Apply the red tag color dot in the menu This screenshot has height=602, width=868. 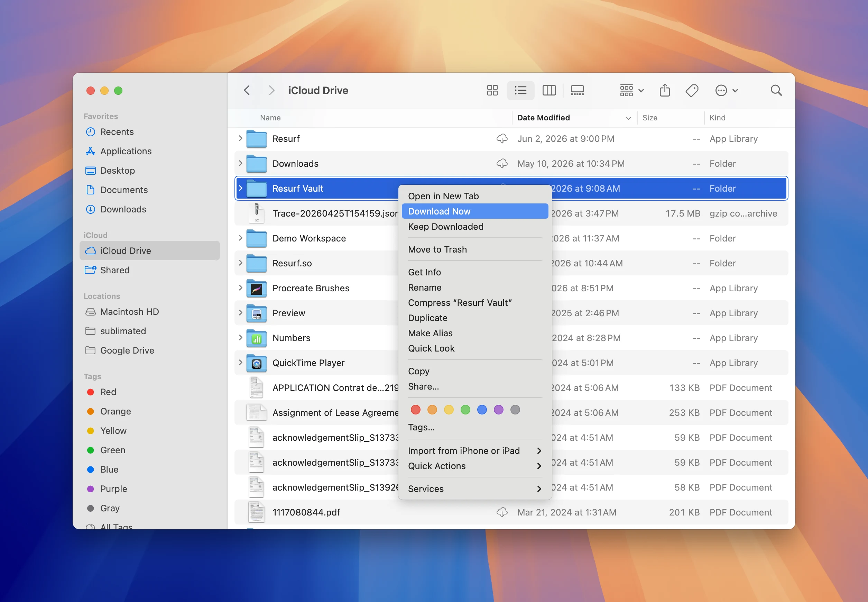416,410
